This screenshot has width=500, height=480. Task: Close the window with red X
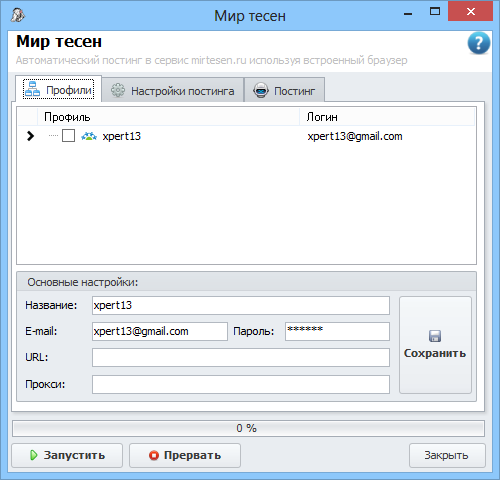click(471, 12)
